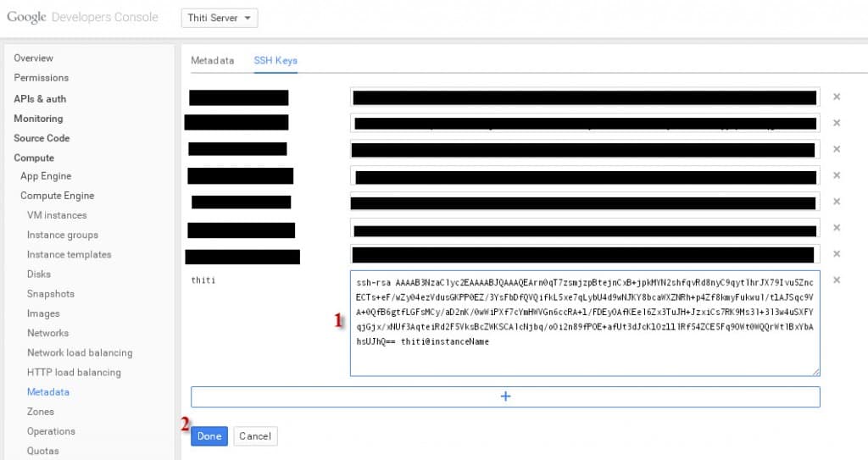868x460 pixels.
Task: Open the Thiti Server project dropdown
Action: tap(220, 18)
